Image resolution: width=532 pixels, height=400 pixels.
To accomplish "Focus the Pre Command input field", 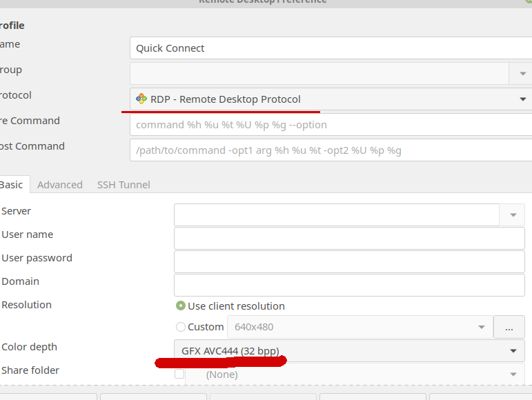I will pyautogui.click(x=331, y=125).
